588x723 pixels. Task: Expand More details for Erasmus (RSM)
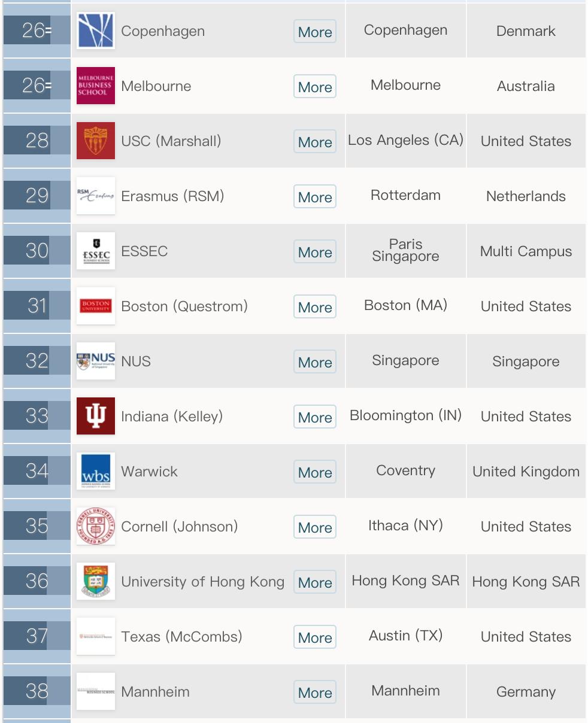pos(315,197)
